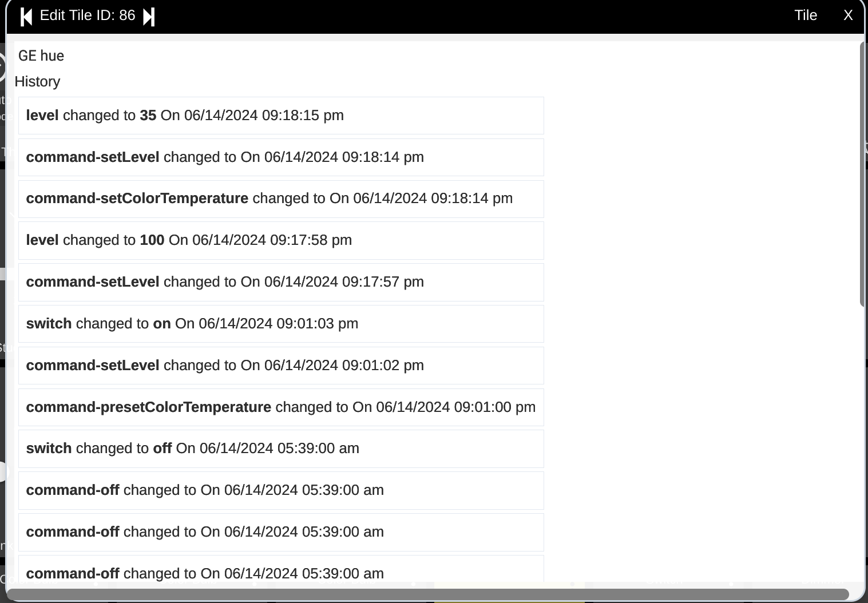Click the History section heading
Image resolution: width=868 pixels, height=603 pixels.
[37, 81]
